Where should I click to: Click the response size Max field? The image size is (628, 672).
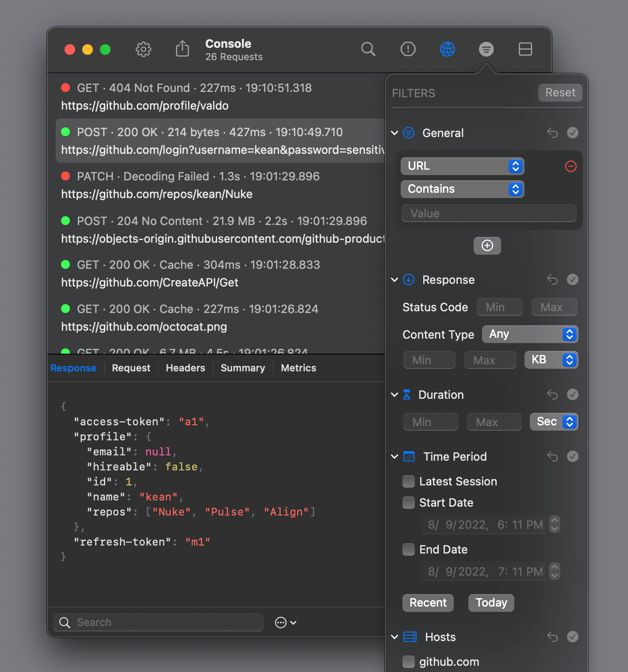pos(490,360)
